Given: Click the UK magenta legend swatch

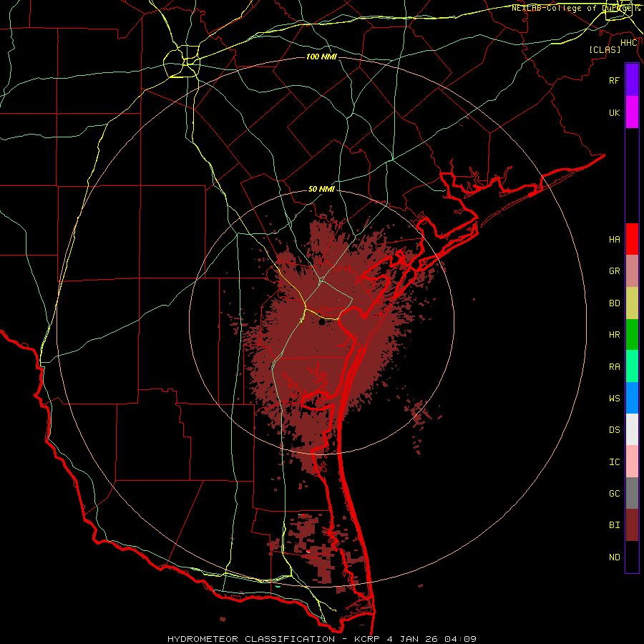Looking at the screenshot, I should point(632,112).
